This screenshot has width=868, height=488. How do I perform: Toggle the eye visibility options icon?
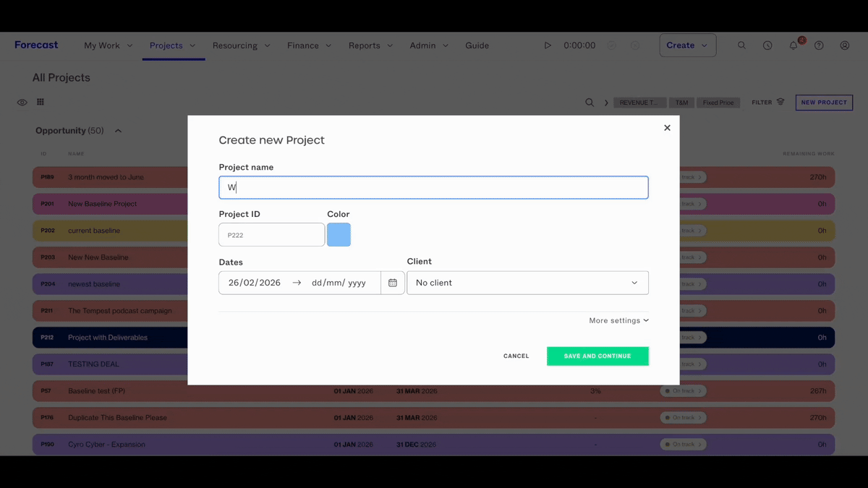[x=22, y=103]
